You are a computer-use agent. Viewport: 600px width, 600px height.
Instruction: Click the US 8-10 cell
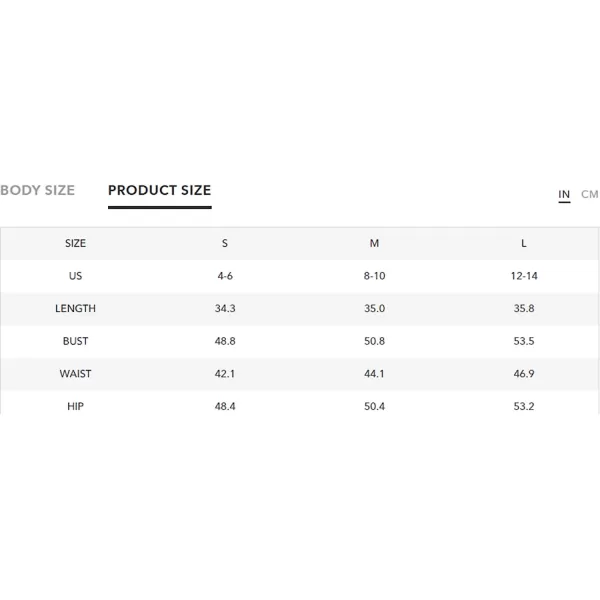tap(374, 276)
